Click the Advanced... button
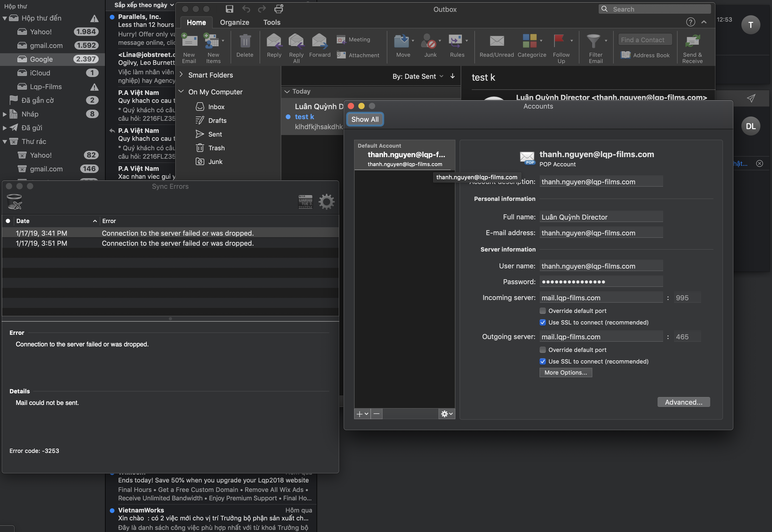 (683, 402)
